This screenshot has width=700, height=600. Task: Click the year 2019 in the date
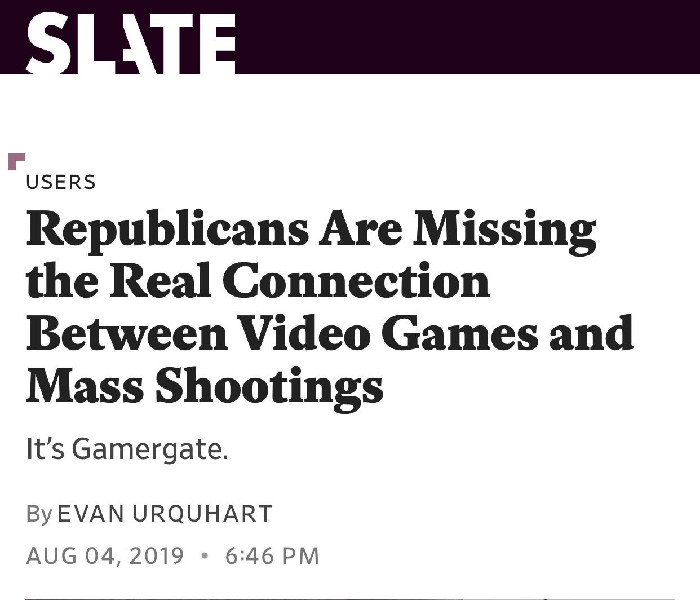[156, 555]
